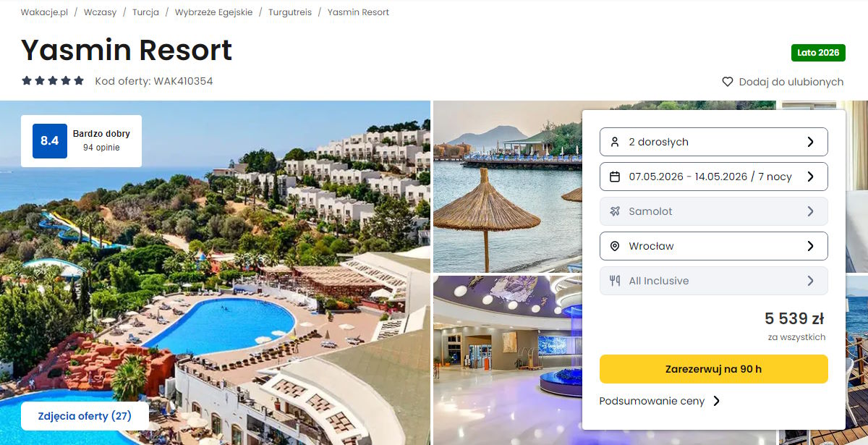Click the person icon beside 2 dorosłych
This screenshot has width=868, height=445.
(x=615, y=142)
